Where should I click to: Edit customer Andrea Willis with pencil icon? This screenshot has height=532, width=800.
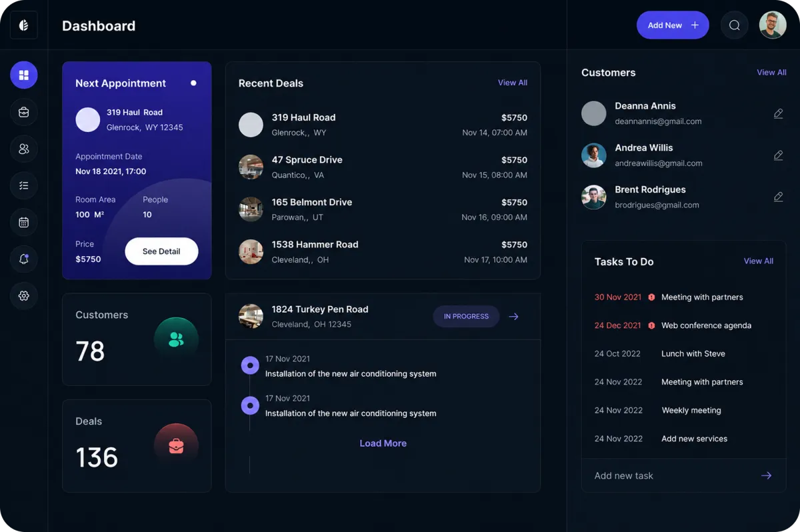[x=778, y=155]
